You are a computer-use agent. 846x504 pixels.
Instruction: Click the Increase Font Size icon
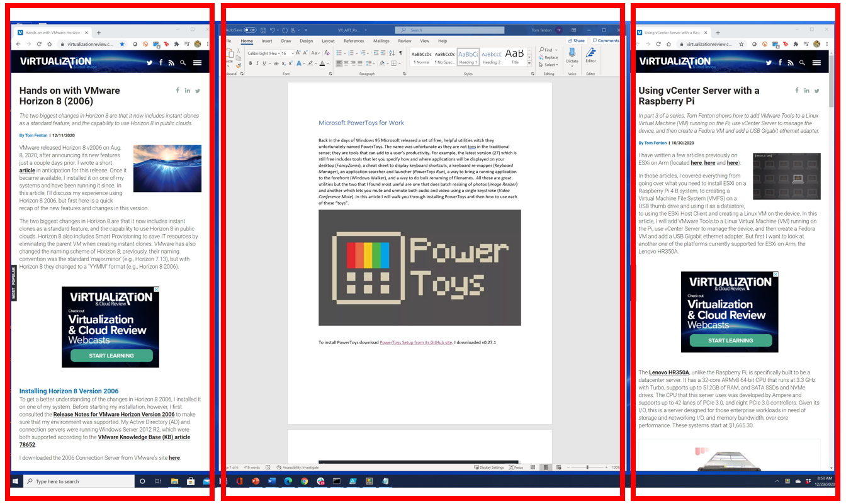click(x=298, y=53)
